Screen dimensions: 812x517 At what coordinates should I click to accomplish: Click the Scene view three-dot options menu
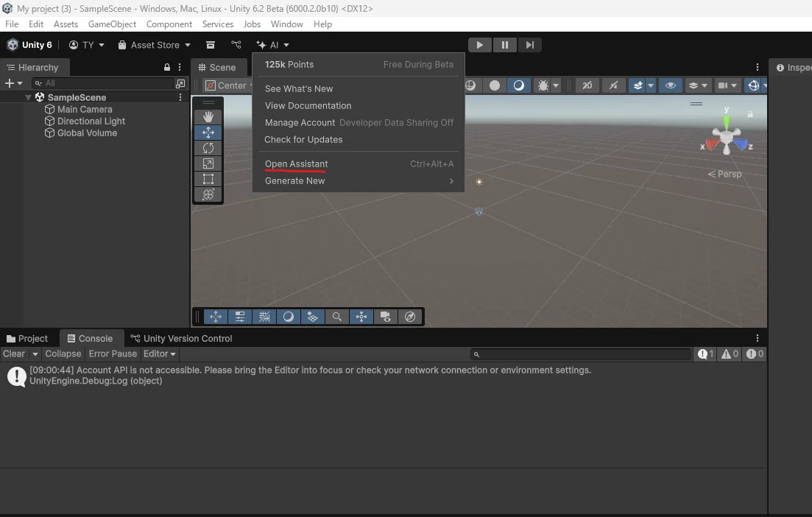point(757,67)
